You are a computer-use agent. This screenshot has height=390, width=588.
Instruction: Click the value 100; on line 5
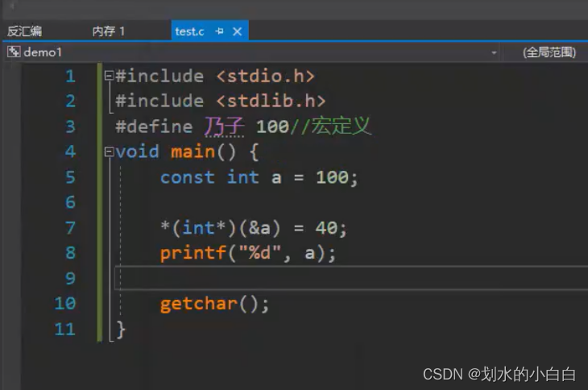coord(337,177)
